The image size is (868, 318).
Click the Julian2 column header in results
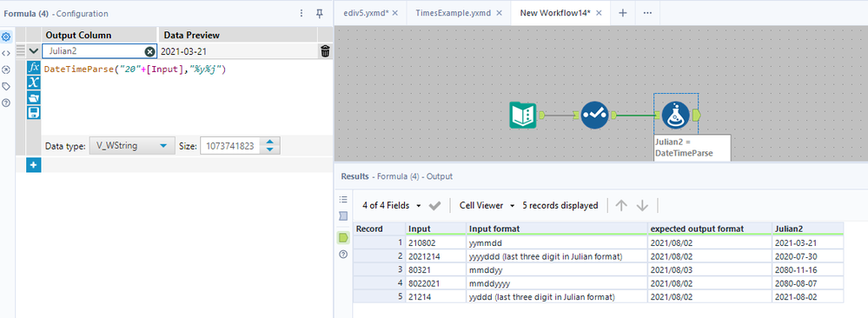pos(808,229)
